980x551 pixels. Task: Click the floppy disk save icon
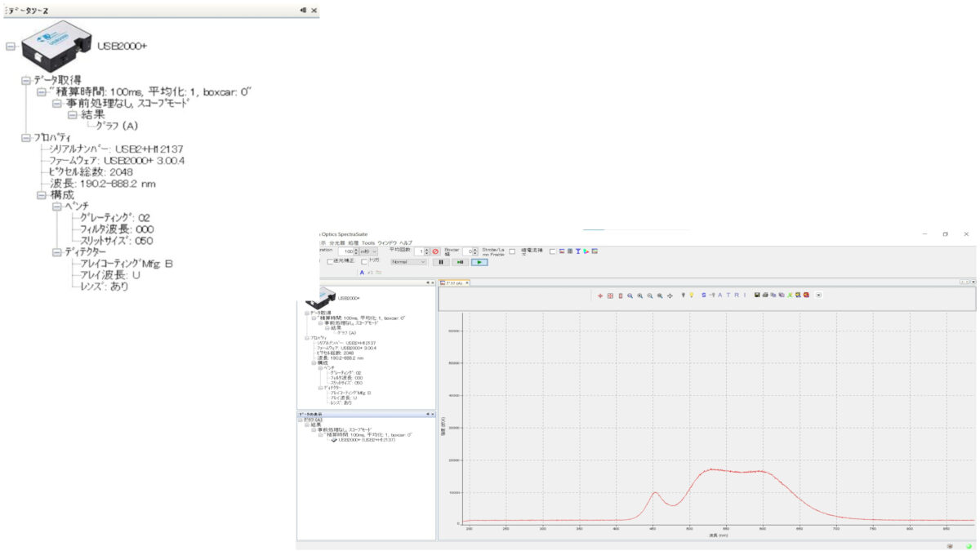pyautogui.click(x=757, y=295)
